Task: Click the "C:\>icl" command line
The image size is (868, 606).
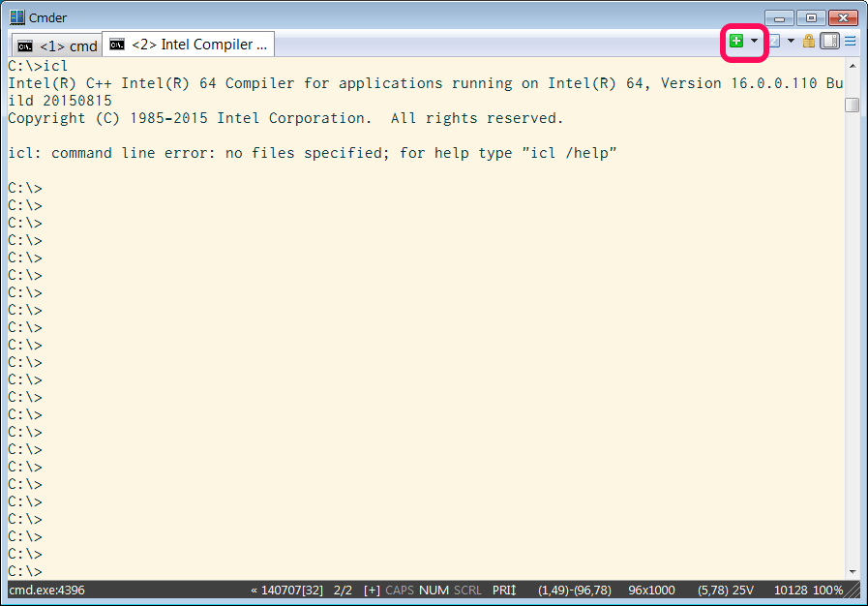Action: [38, 66]
